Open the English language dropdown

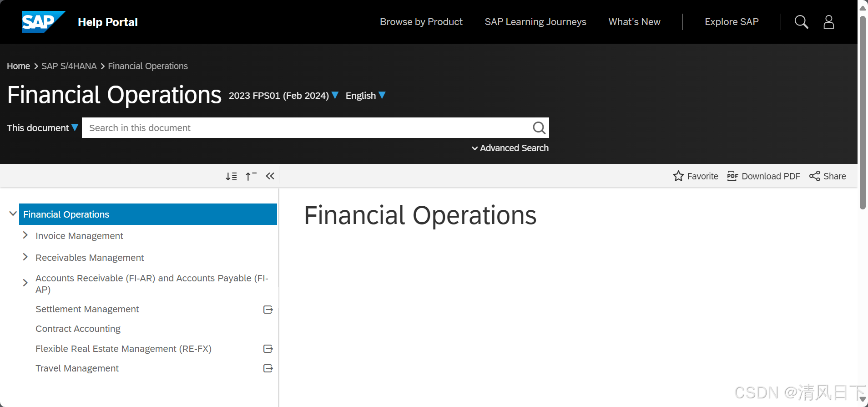pyautogui.click(x=365, y=96)
